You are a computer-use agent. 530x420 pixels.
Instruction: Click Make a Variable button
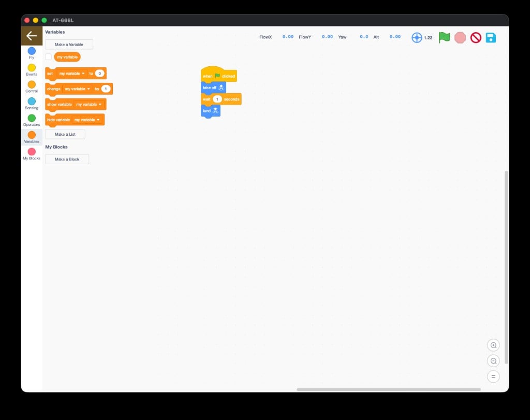point(69,45)
